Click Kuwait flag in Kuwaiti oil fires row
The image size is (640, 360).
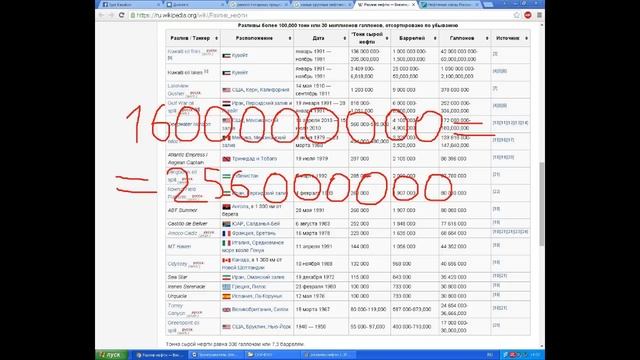coord(227,56)
